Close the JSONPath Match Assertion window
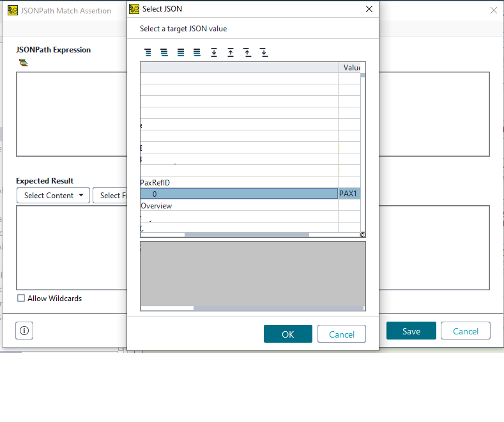The image size is (504, 422). [x=494, y=10]
